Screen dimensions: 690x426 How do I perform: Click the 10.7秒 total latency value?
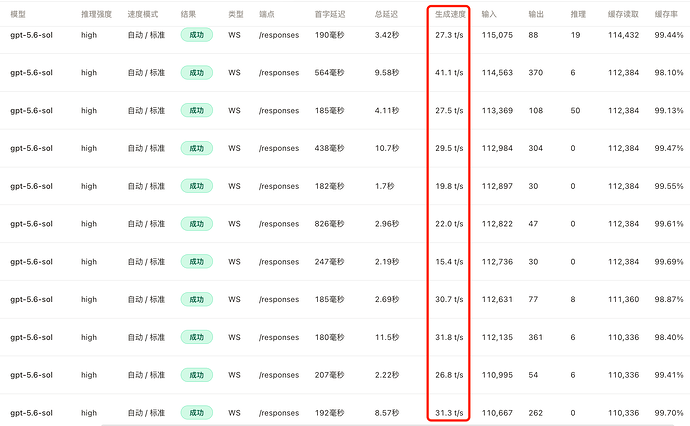[387, 148]
